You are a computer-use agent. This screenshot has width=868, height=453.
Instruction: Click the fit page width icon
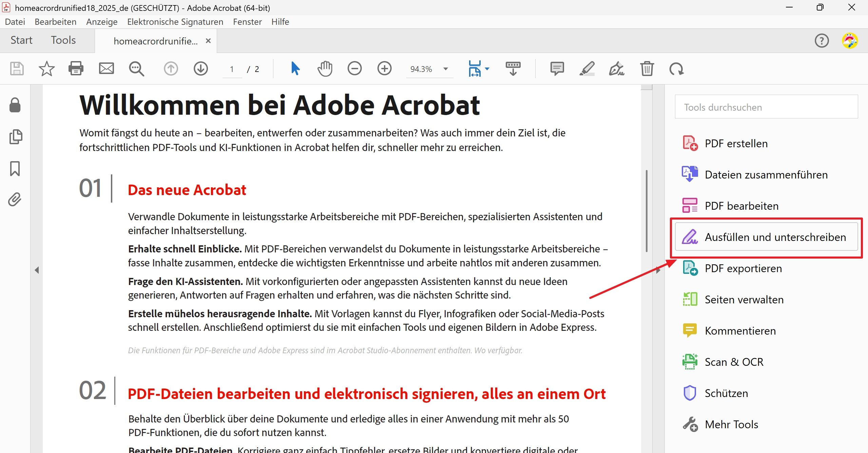tap(475, 69)
